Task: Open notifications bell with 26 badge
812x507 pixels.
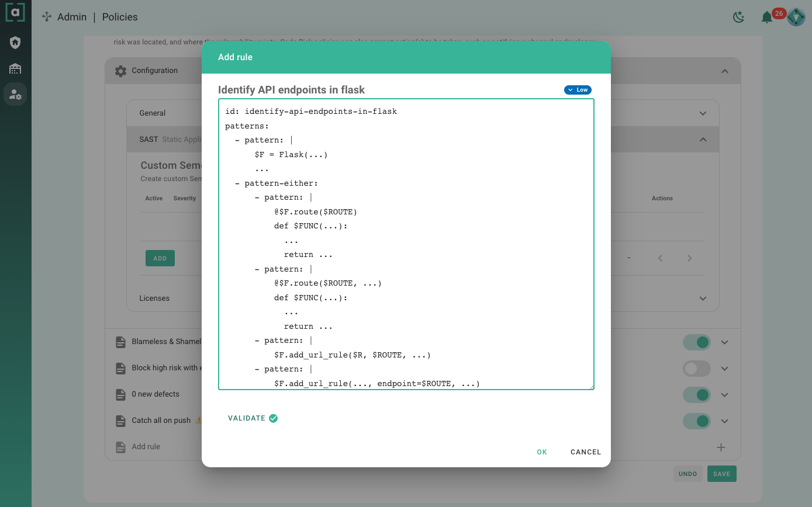Action: pos(767,18)
